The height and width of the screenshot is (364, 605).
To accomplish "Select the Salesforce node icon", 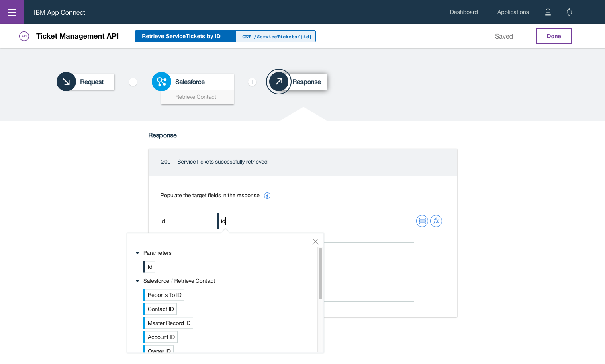I will coord(161,82).
